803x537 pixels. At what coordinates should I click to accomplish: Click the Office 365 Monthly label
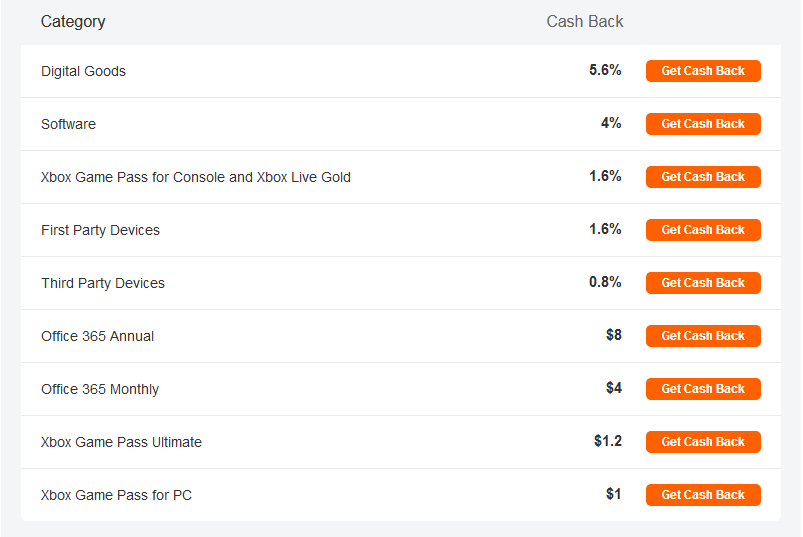[100, 389]
